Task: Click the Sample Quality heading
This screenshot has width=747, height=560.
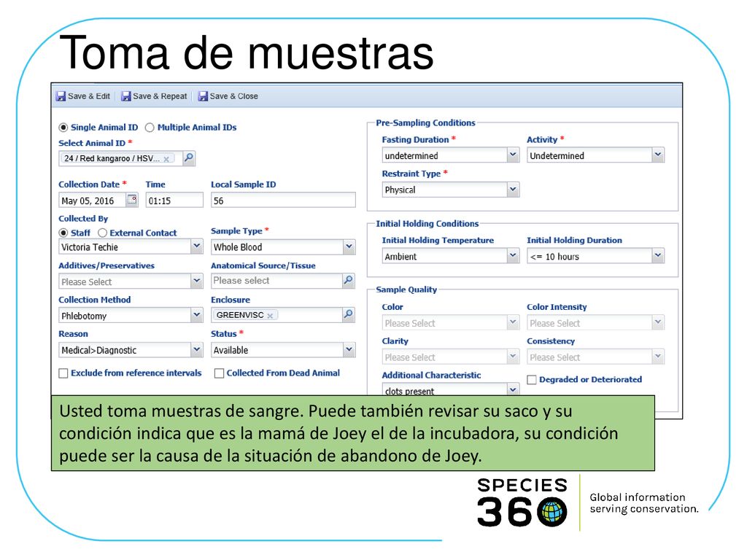Action: [x=406, y=289]
